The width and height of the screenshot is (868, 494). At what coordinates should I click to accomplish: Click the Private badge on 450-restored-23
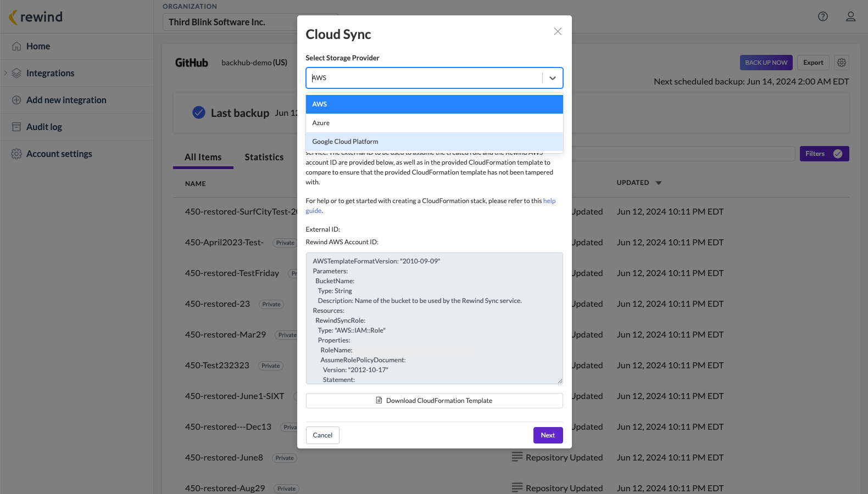click(271, 304)
